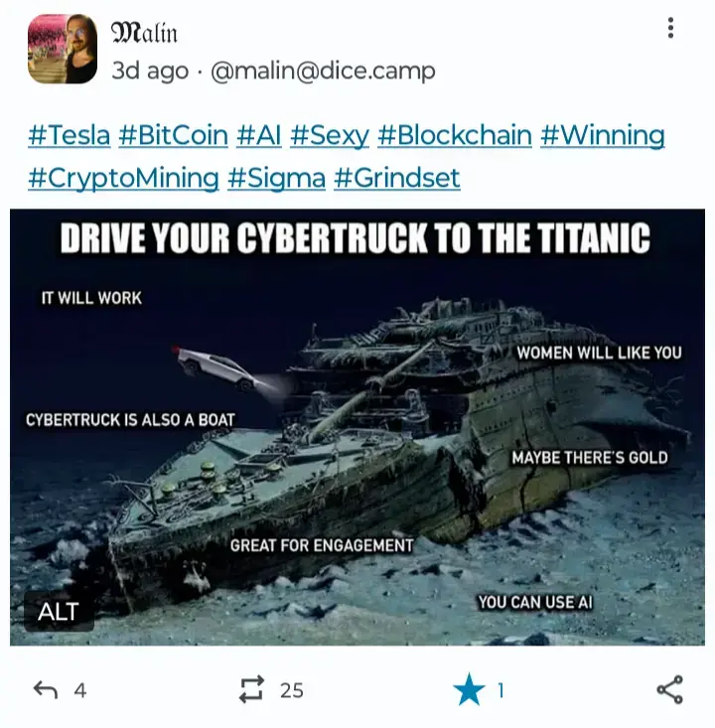Show the ALT image description

pos(59,611)
